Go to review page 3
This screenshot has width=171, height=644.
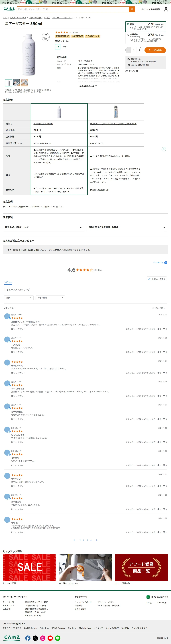click(87, 540)
